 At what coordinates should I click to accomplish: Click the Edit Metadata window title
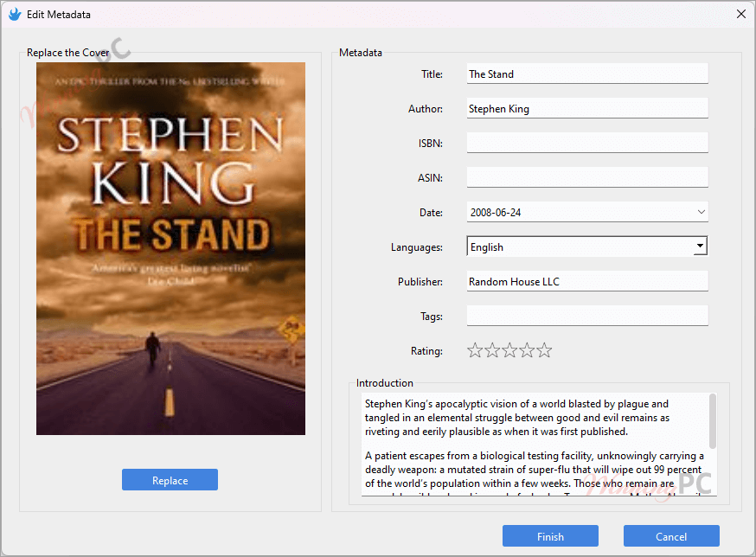click(x=59, y=15)
